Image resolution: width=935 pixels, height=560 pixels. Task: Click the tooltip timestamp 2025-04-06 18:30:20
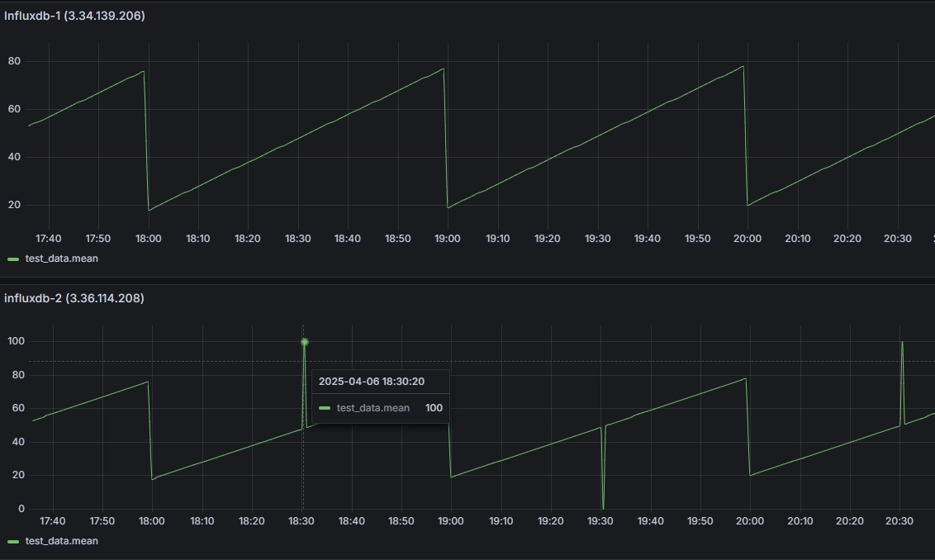[x=371, y=381]
